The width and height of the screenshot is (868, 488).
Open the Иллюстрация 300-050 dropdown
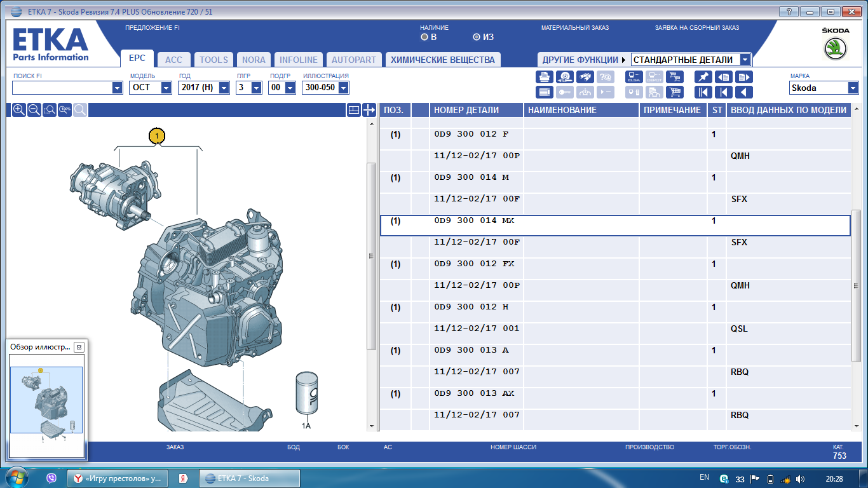343,88
